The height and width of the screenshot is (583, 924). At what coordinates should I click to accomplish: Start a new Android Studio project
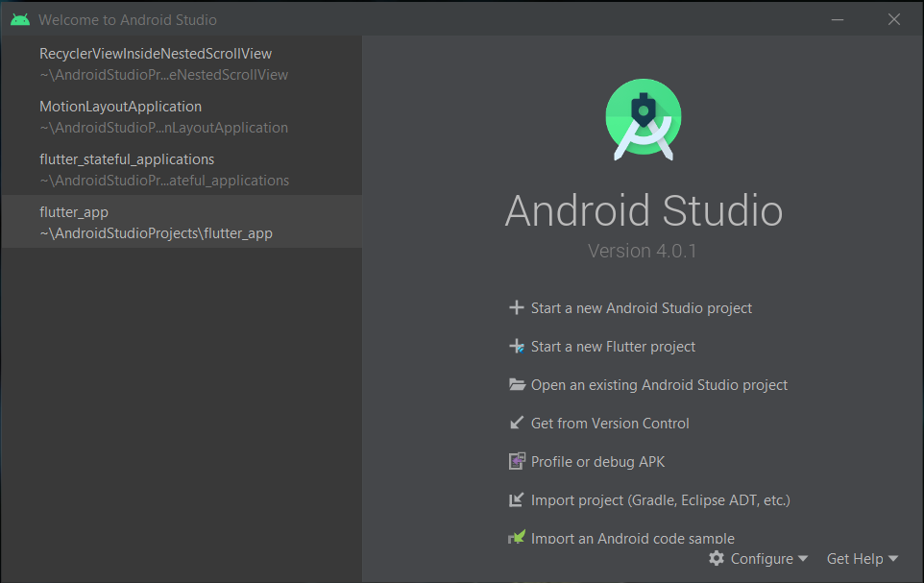click(642, 307)
